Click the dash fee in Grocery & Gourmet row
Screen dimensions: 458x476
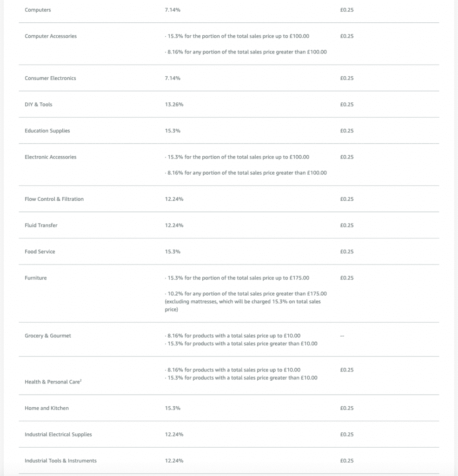342,336
